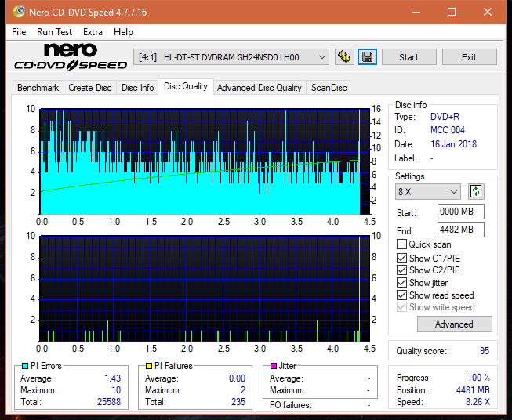The image size is (512, 420).
Task: Click the disc date 16 Jan 2018
Action: (453, 144)
